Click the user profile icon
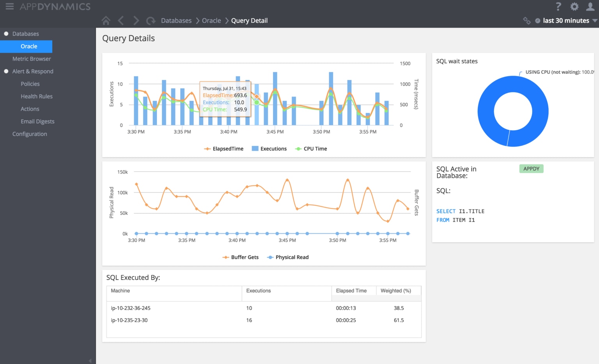Viewport: 599px width, 364px height. (590, 6)
